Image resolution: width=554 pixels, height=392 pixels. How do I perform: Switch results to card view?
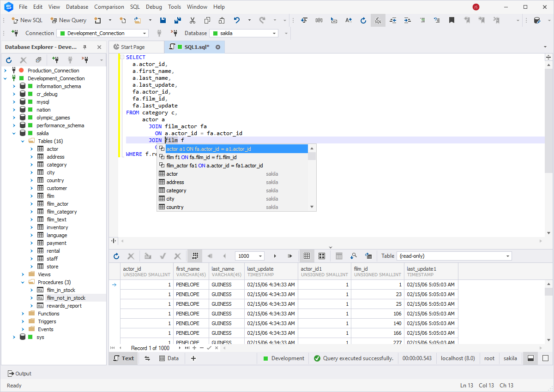point(322,256)
